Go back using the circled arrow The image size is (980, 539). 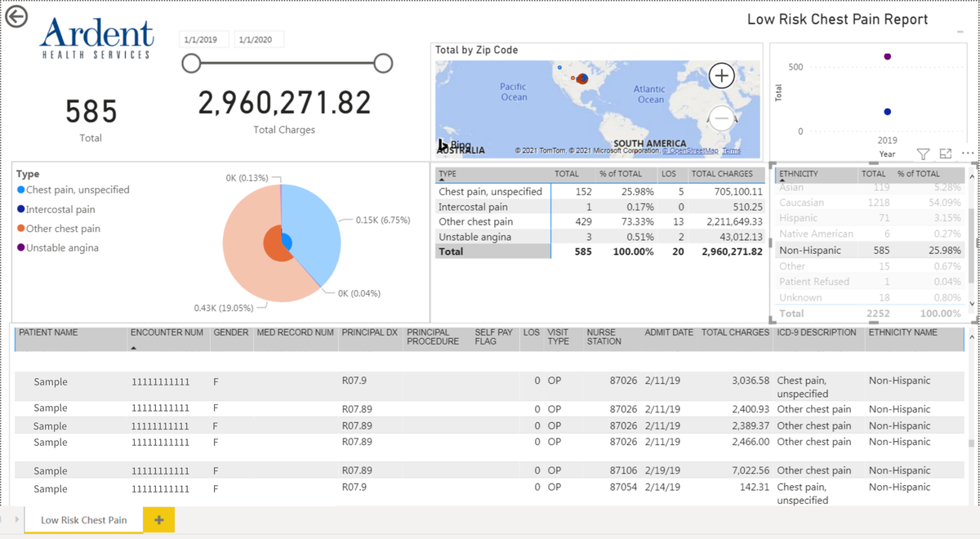pos(16,17)
